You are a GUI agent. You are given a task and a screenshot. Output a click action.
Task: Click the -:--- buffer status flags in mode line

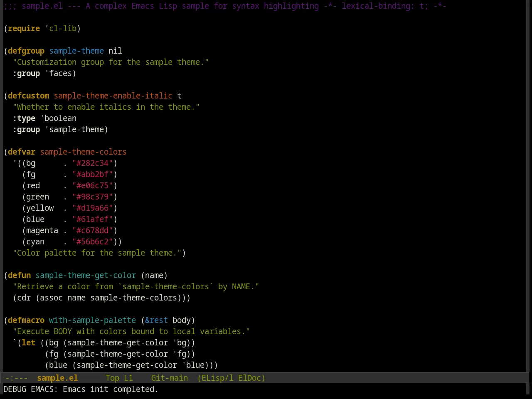[x=16, y=378]
